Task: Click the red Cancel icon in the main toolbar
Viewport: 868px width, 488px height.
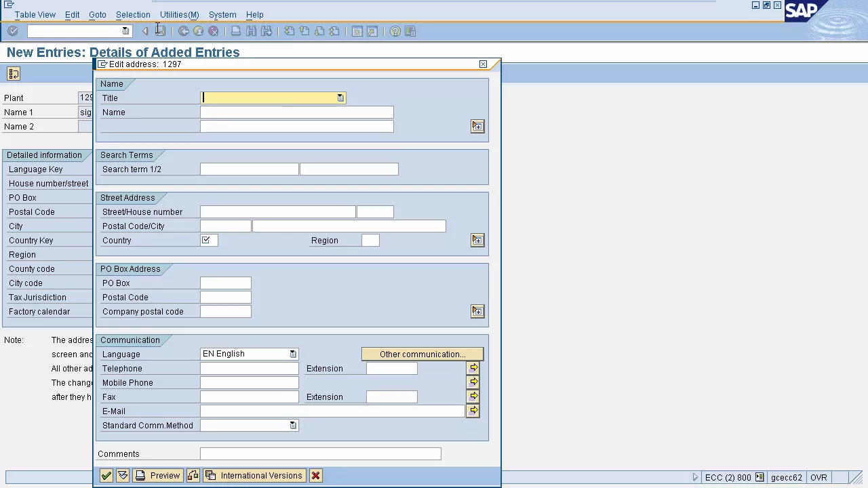Action: [214, 31]
